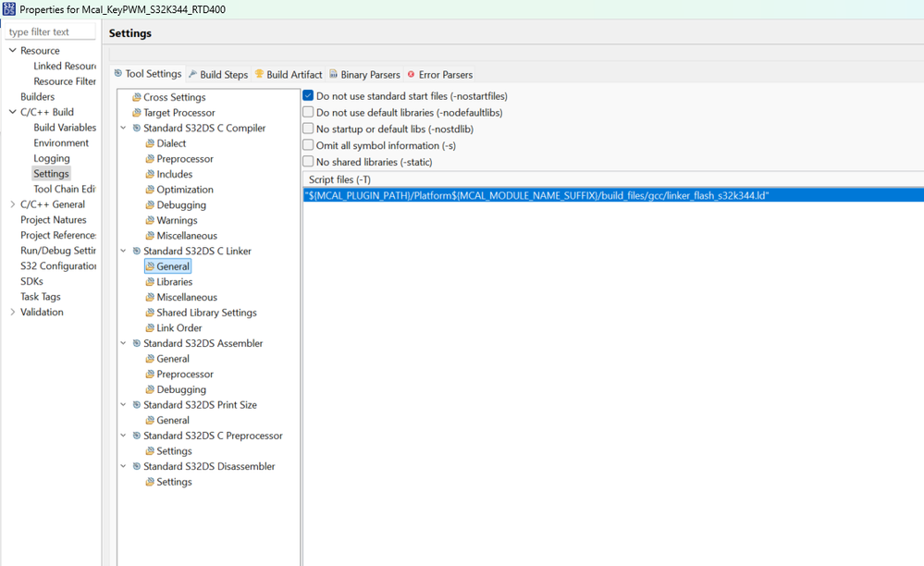924x566 pixels.
Task: Click the Target Processor icon
Action: pyautogui.click(x=137, y=113)
